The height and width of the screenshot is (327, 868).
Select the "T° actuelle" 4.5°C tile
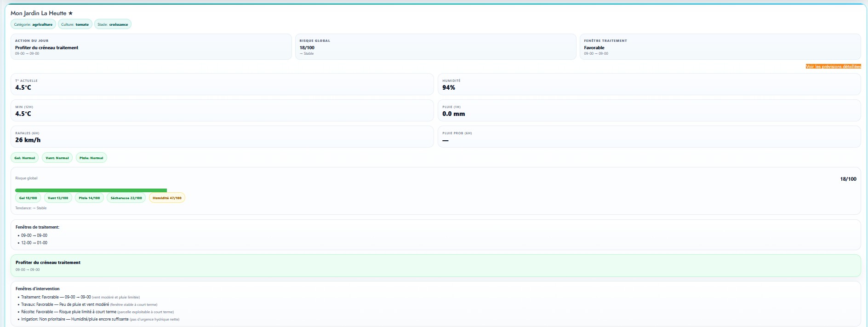click(x=222, y=84)
